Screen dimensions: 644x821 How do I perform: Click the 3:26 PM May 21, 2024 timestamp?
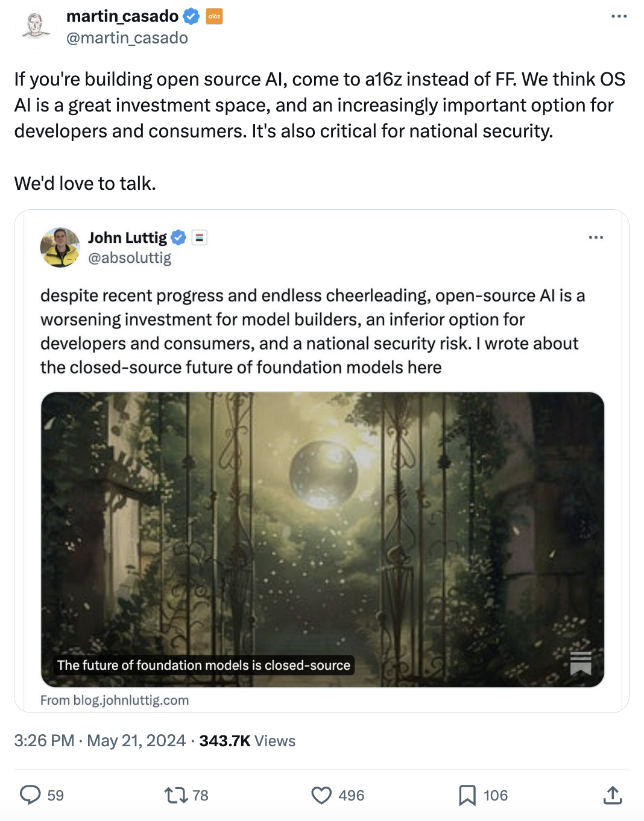[x=100, y=741]
